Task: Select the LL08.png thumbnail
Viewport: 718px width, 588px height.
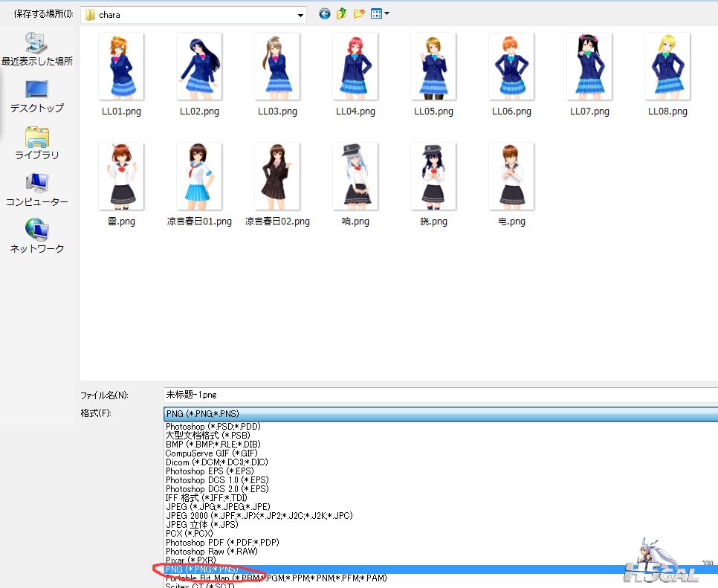Action: 667,66
